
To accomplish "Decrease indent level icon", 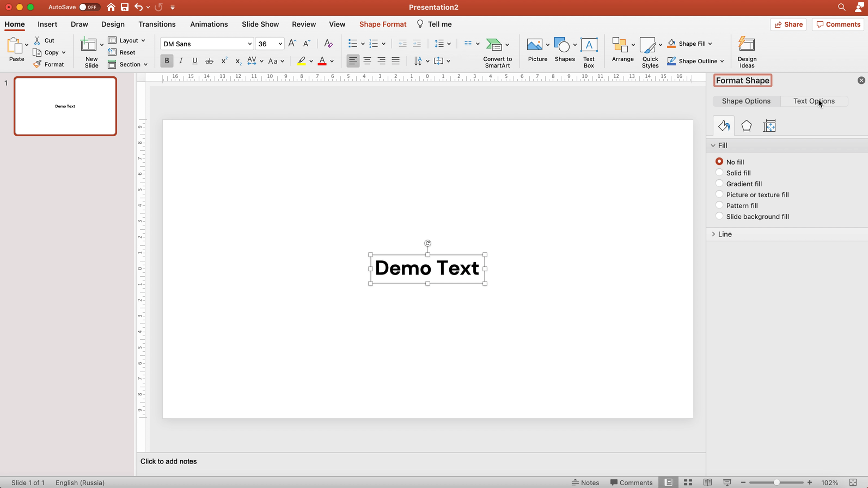I will [x=402, y=44].
